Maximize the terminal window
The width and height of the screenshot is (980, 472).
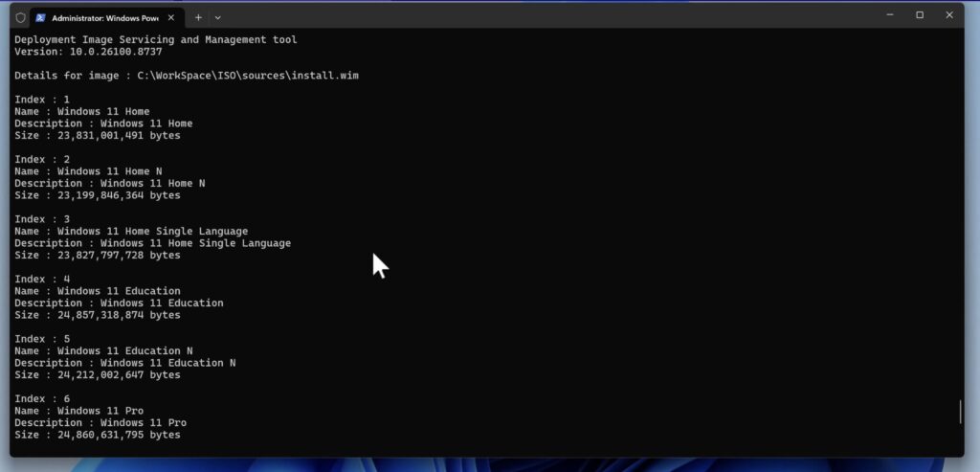pos(920,15)
